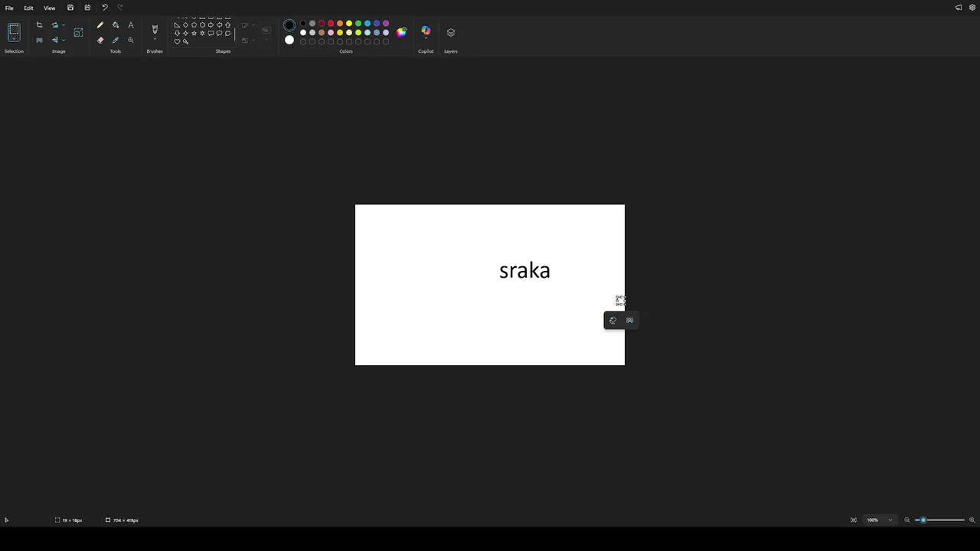This screenshot has width=980, height=551.
Task: Activate the Color 1 black swatch
Action: (x=289, y=25)
